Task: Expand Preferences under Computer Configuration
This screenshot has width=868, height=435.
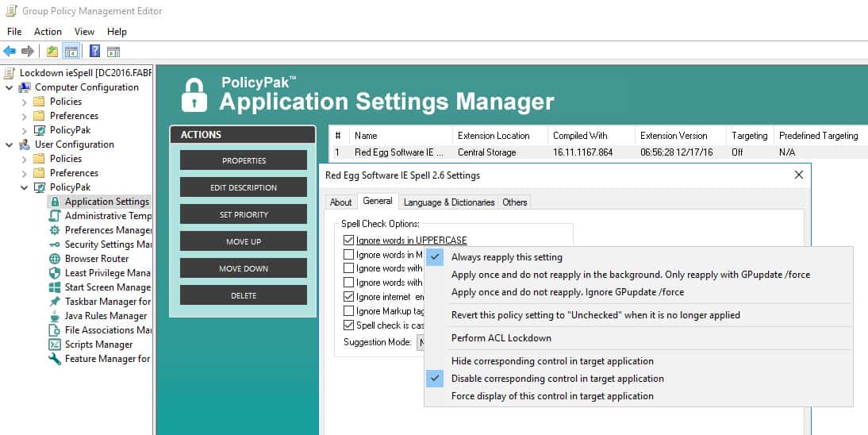Action: (x=25, y=117)
